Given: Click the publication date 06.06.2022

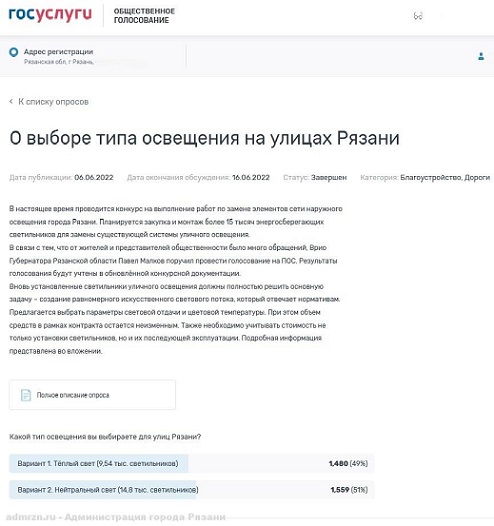Looking at the screenshot, I should (94, 177).
